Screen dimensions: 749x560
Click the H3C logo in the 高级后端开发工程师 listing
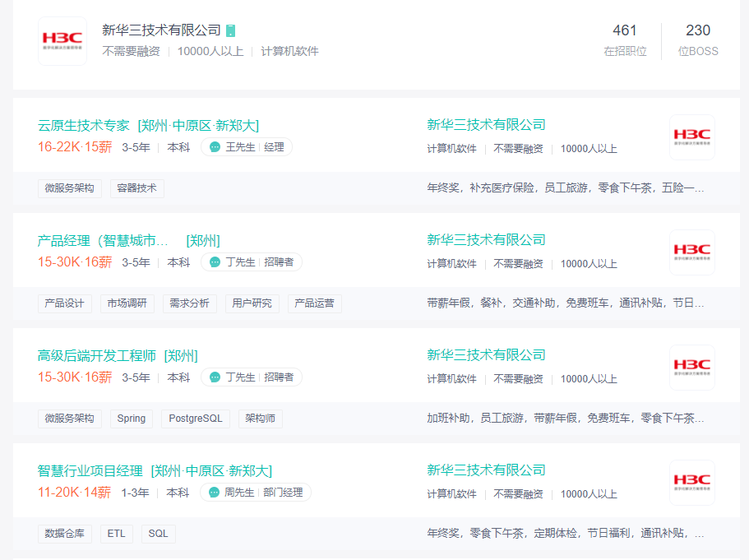point(691,367)
